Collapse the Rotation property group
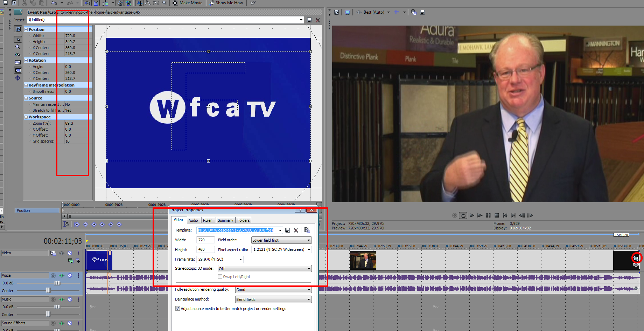This screenshot has width=644, height=331. tap(26, 60)
